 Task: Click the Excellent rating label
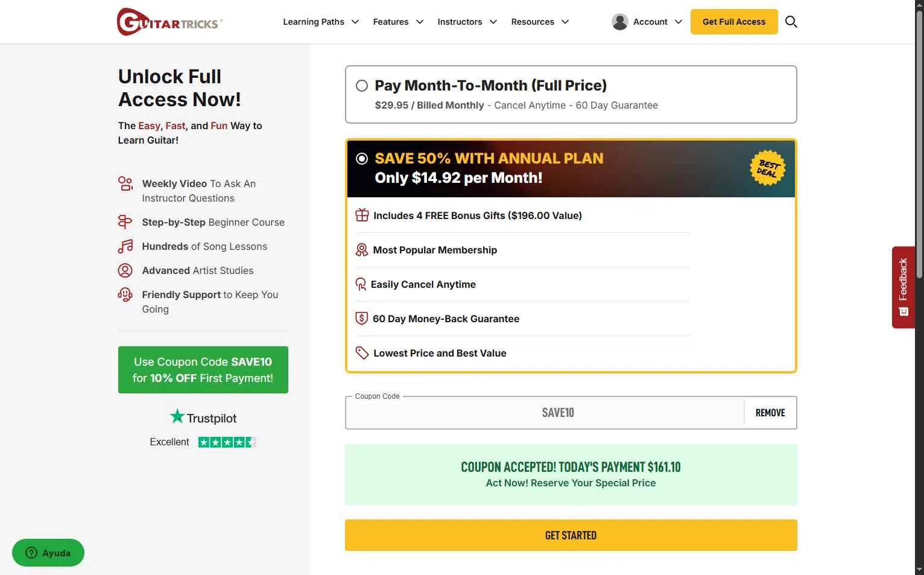tap(169, 442)
